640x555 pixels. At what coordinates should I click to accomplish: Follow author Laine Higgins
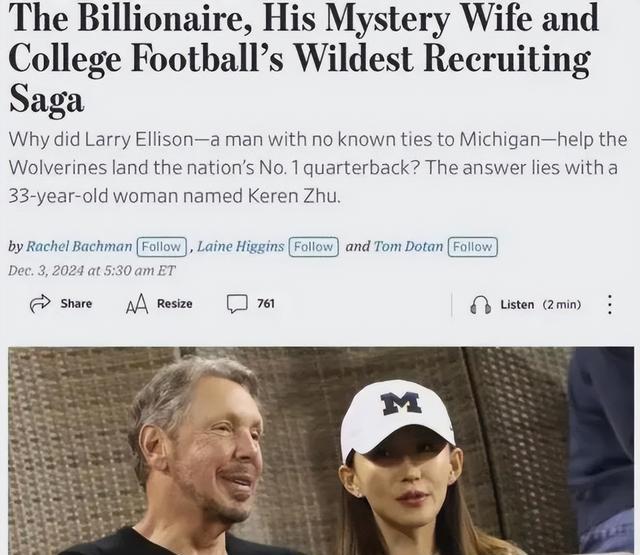point(313,247)
